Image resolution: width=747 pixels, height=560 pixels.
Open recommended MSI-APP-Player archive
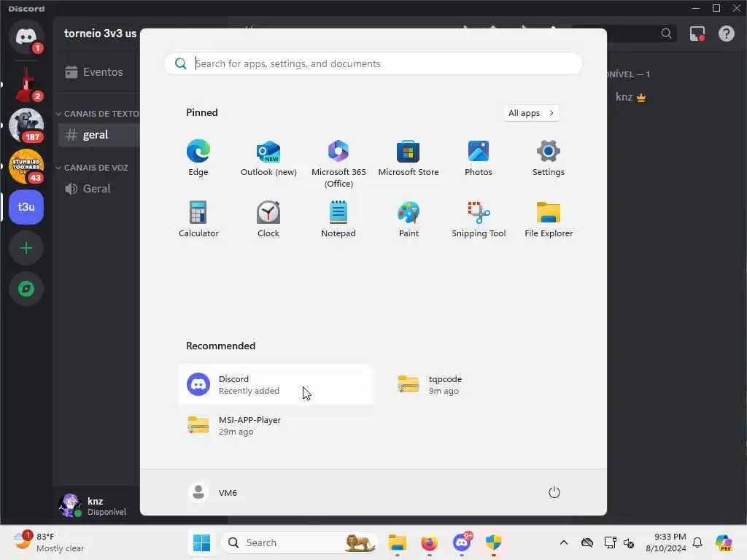click(x=276, y=425)
